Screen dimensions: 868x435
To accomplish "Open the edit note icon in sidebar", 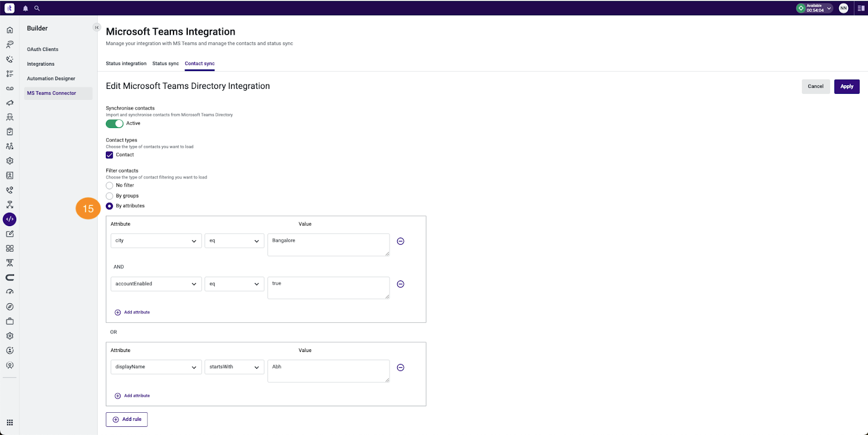I will click(x=10, y=234).
